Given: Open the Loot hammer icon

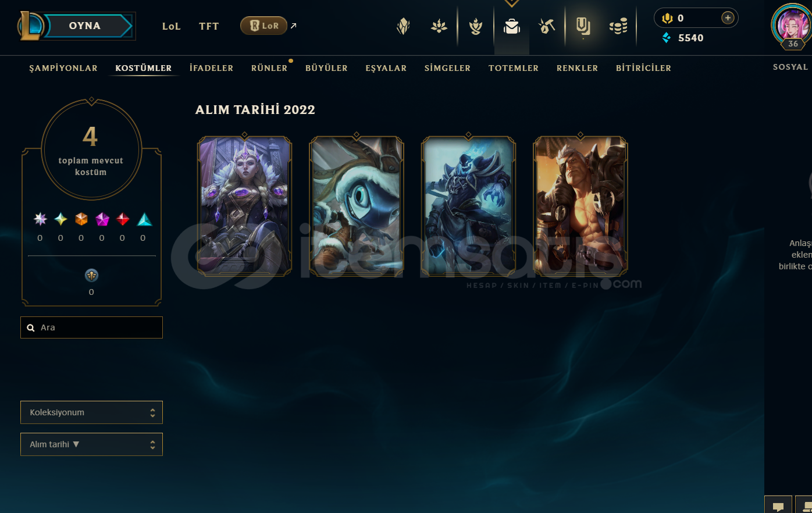Looking at the screenshot, I should (x=547, y=26).
